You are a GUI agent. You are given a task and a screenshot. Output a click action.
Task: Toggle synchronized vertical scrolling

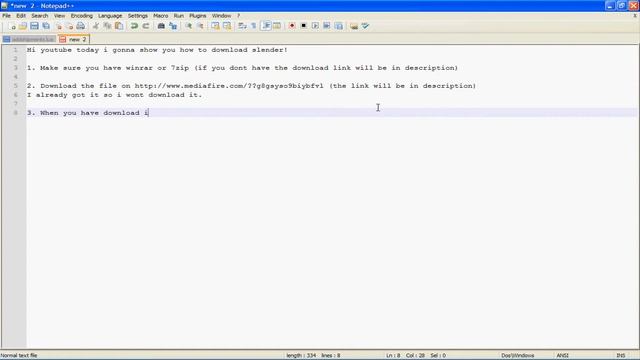pos(215,26)
